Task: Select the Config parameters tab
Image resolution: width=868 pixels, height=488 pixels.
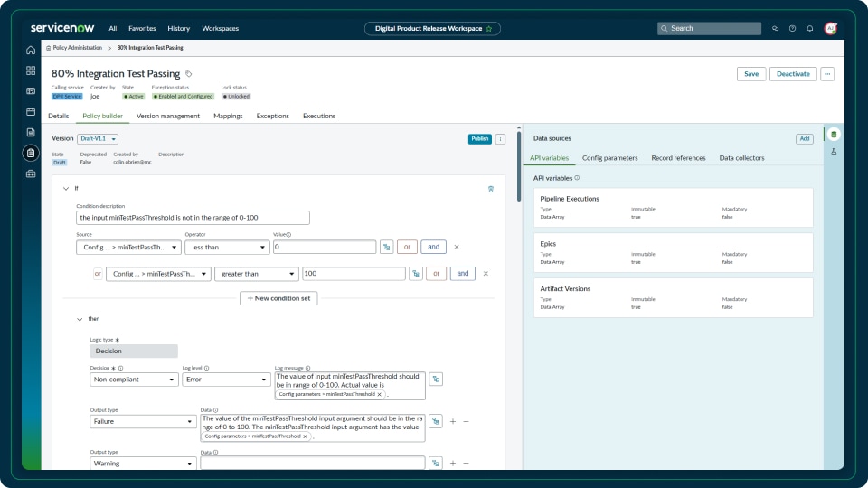Action: click(x=609, y=158)
